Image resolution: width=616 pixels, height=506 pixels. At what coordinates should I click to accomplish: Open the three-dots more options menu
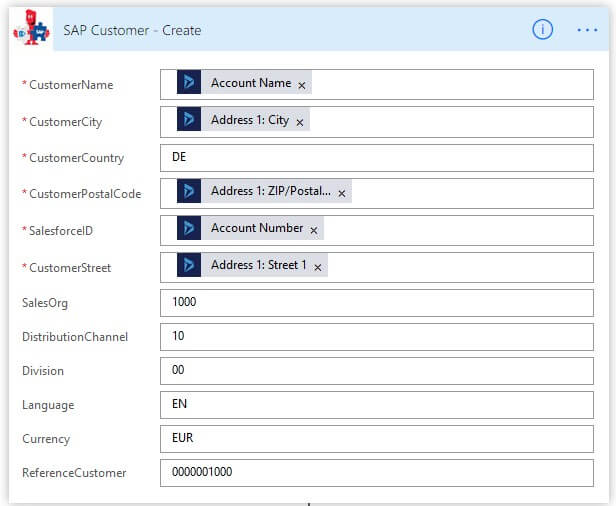coord(588,30)
